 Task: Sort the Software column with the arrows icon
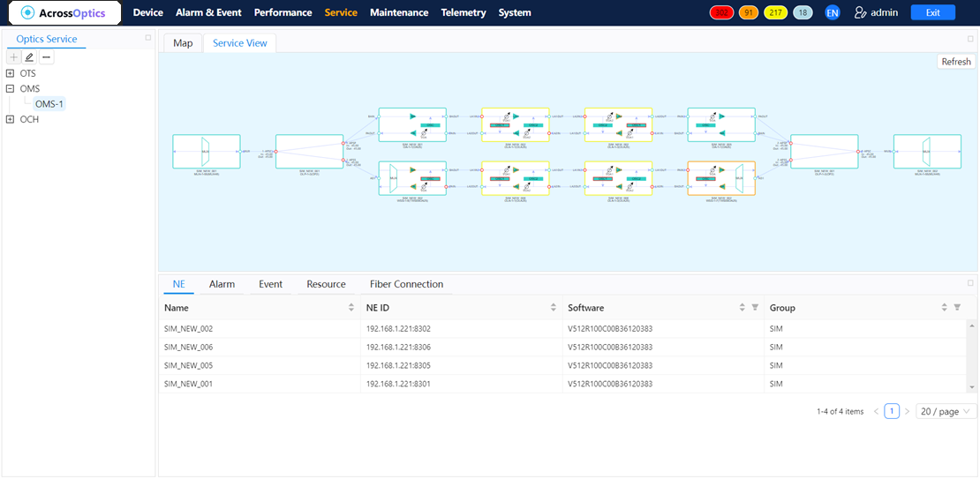[743, 307]
